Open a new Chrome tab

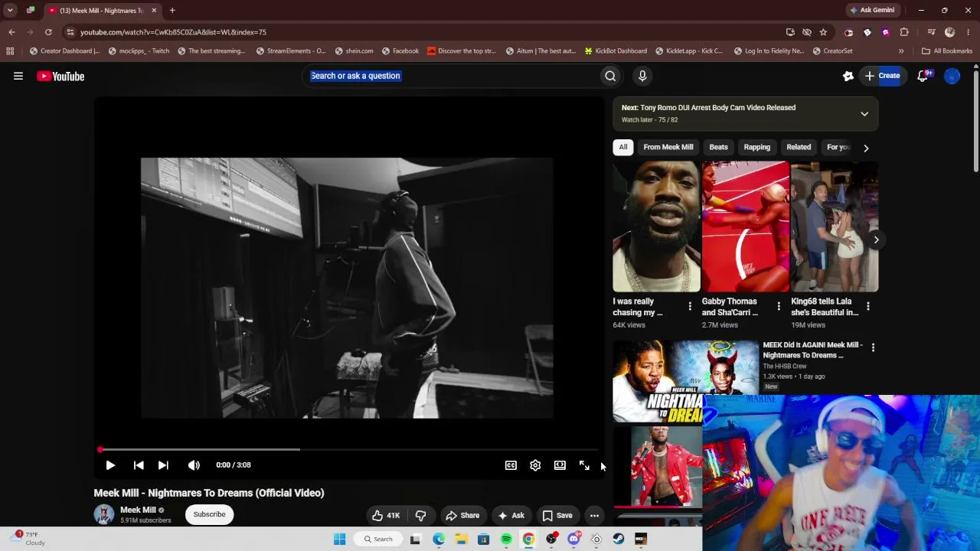point(172,11)
